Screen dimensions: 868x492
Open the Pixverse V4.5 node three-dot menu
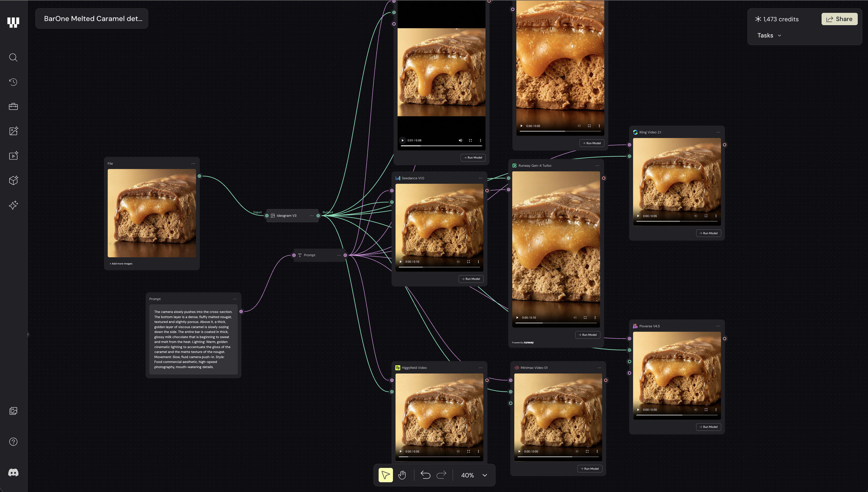pyautogui.click(x=718, y=326)
